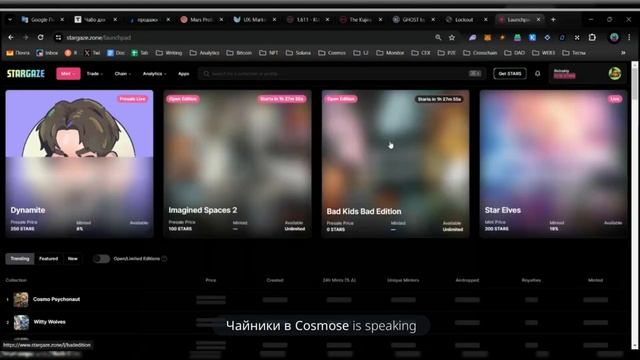The width and height of the screenshot is (640, 360).
Task: Click the browser address bar URL
Action: point(99,38)
